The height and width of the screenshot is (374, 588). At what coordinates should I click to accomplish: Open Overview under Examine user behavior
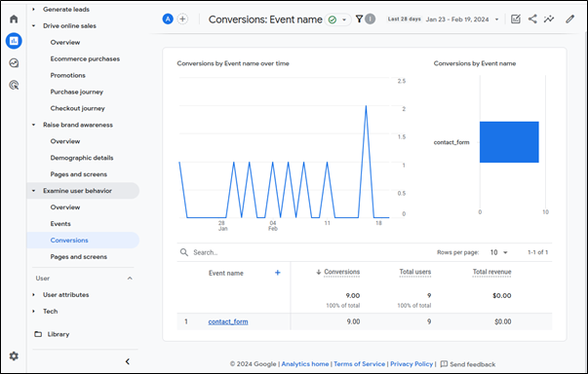coord(65,207)
